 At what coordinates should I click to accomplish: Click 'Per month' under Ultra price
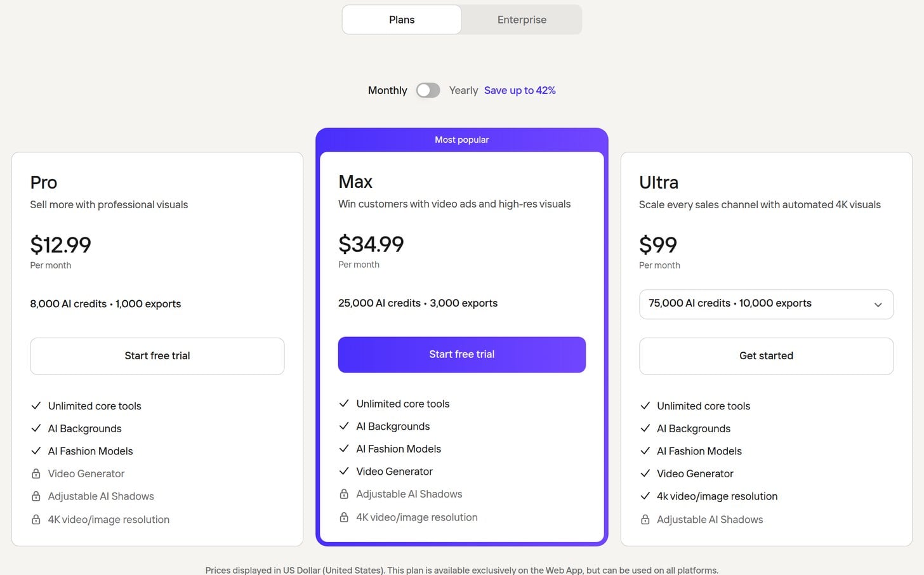[x=659, y=265]
